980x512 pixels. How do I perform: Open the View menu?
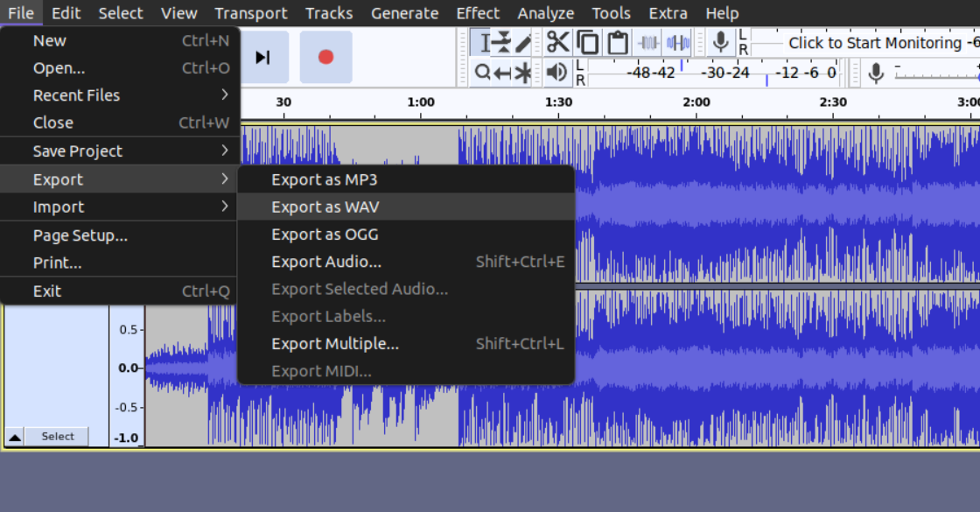click(x=178, y=13)
